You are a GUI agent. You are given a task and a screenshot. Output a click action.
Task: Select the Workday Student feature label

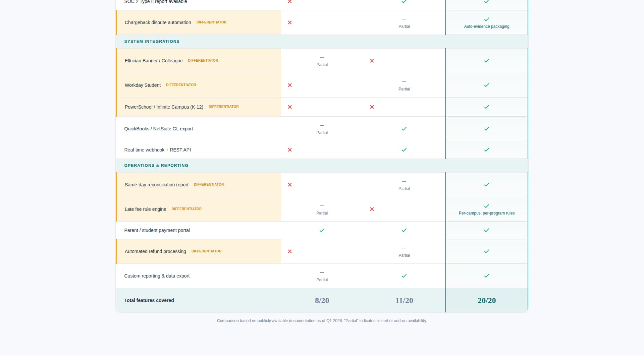143,85
